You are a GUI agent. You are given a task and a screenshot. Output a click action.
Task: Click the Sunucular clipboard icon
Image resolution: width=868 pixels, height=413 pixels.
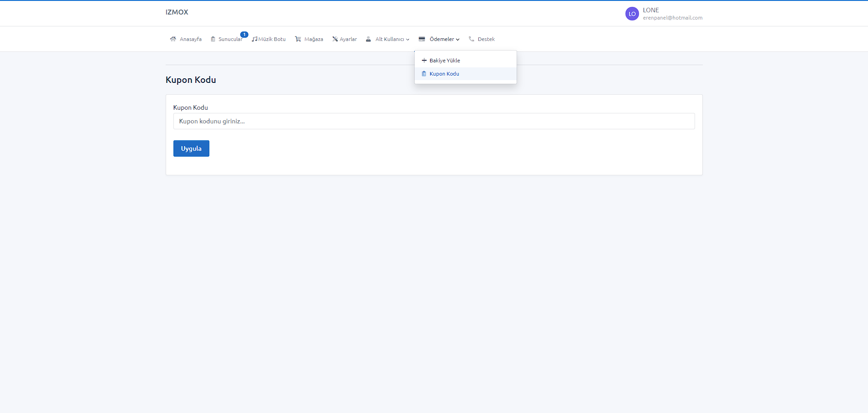(x=213, y=39)
